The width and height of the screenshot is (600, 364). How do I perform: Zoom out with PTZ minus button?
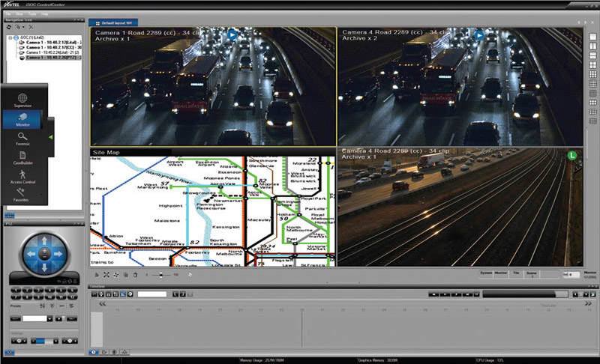tap(44, 257)
